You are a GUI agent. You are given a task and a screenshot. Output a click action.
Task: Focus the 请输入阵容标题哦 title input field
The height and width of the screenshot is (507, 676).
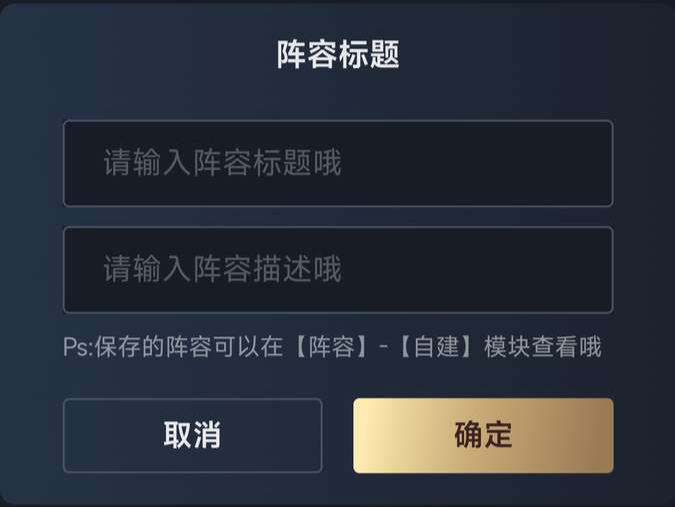[338, 163]
